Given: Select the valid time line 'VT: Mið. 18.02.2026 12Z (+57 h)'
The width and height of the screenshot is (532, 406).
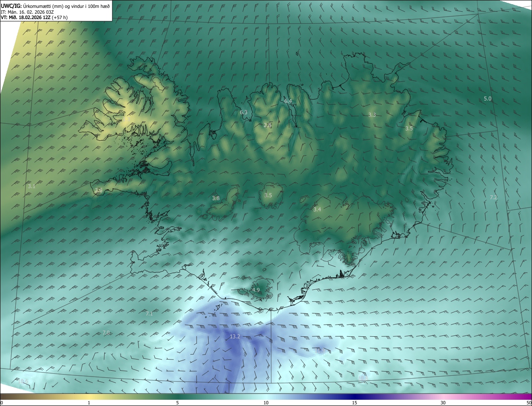Looking at the screenshot, I should 34,17.
